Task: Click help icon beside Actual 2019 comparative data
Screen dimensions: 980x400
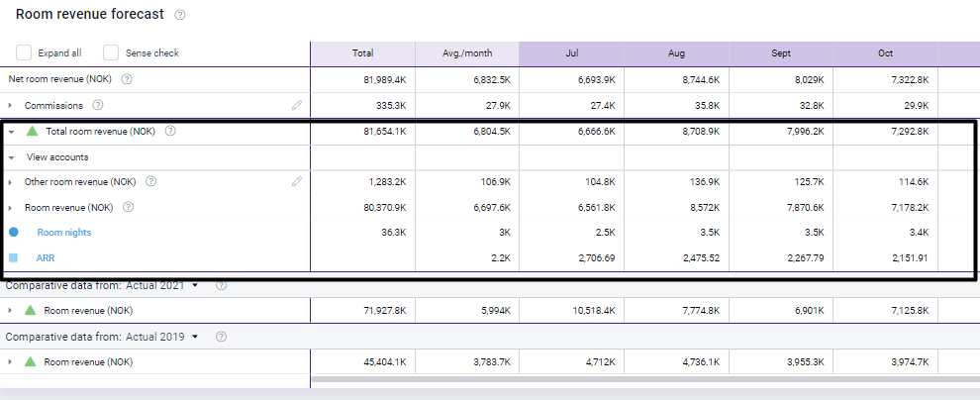Action: (x=221, y=337)
